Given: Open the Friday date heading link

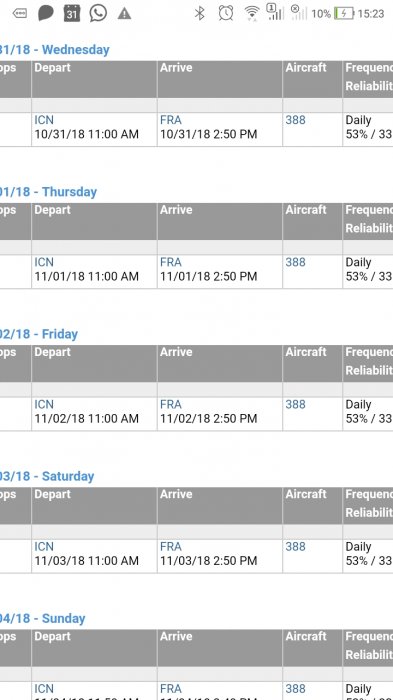Looking at the screenshot, I should coord(39,334).
